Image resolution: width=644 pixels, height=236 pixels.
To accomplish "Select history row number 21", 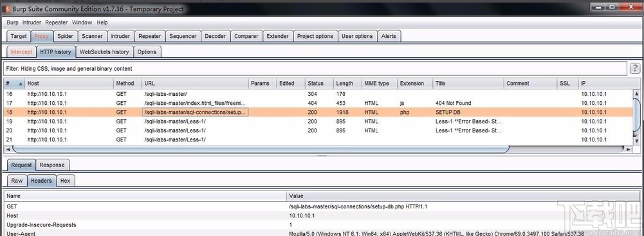I will [x=318, y=140].
